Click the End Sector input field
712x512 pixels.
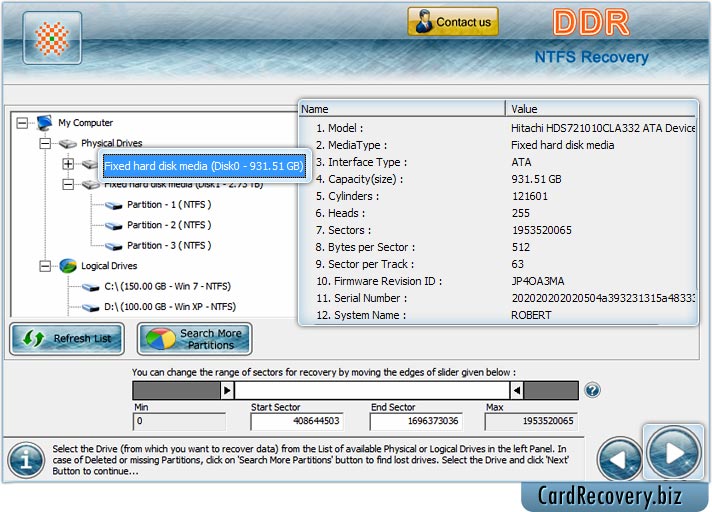click(416, 421)
